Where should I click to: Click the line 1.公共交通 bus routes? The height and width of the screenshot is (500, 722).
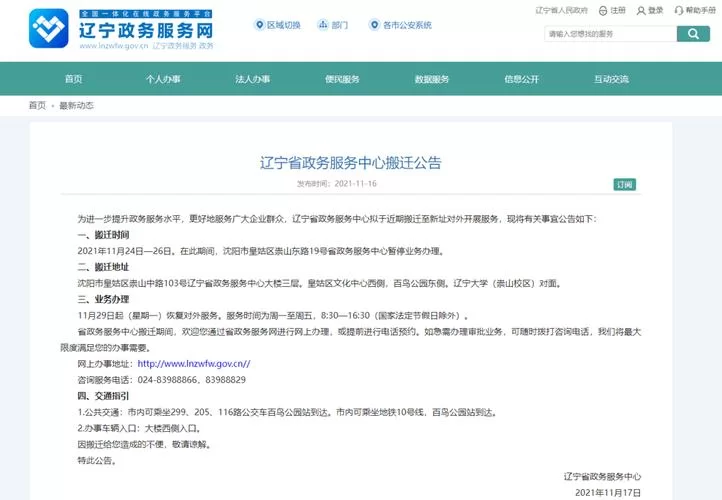(x=288, y=412)
